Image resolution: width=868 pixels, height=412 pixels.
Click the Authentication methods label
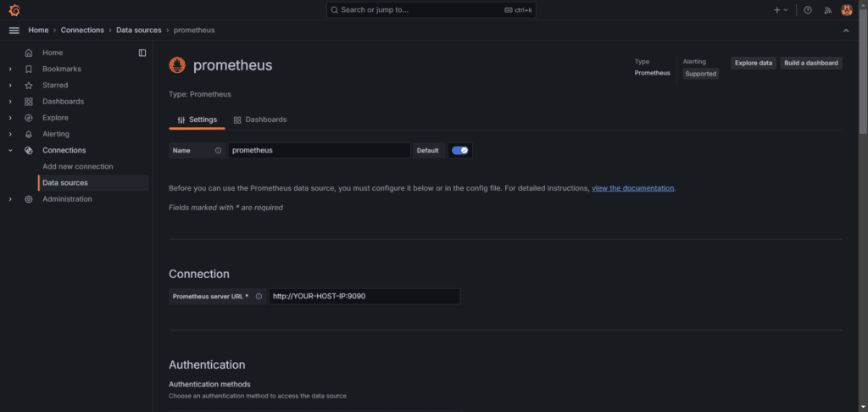tap(209, 384)
